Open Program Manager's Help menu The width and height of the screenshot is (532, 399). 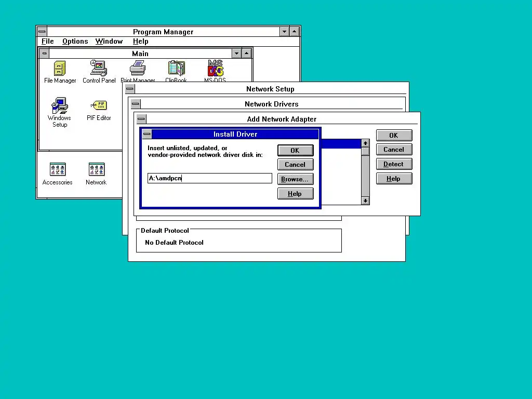pyautogui.click(x=140, y=42)
